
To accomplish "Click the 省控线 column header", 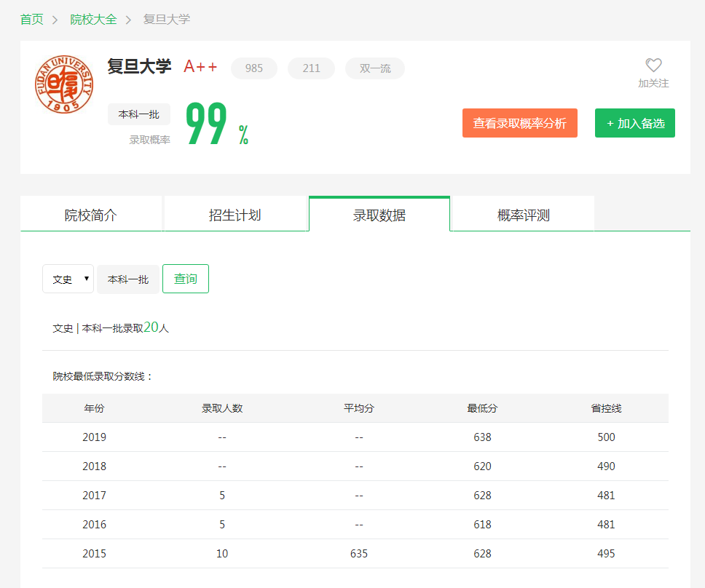I will pos(606,408).
